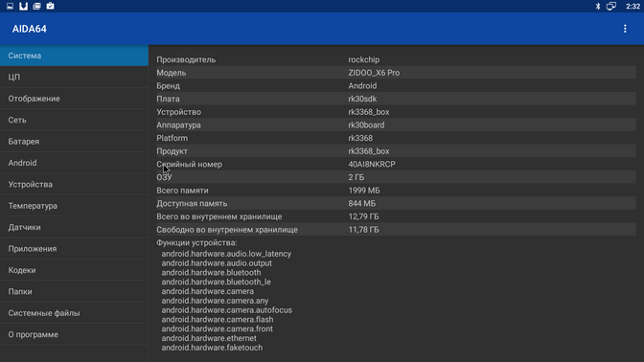
Task: Open the image notification icon in status bar
Action: [10, 6]
